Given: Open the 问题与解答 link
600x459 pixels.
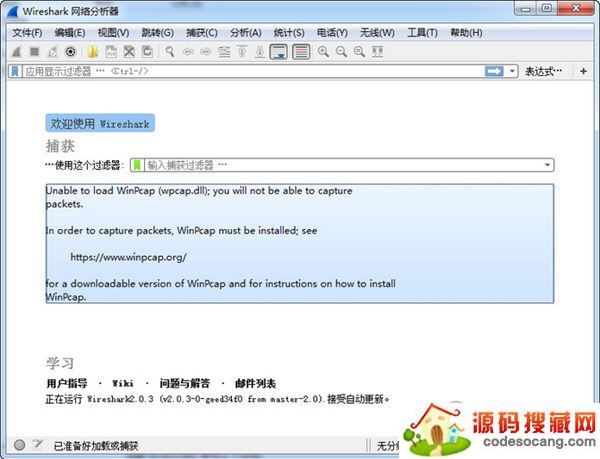Looking at the screenshot, I should [x=185, y=383].
